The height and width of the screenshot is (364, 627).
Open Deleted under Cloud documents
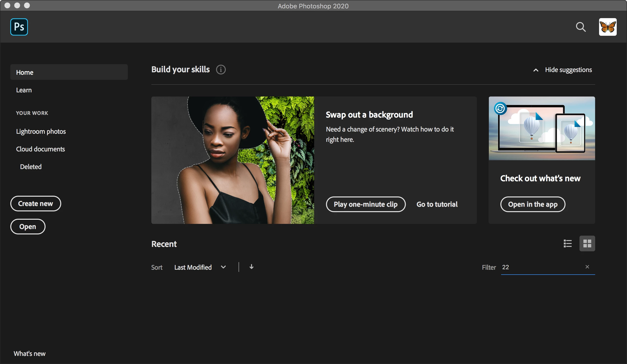pyautogui.click(x=31, y=167)
